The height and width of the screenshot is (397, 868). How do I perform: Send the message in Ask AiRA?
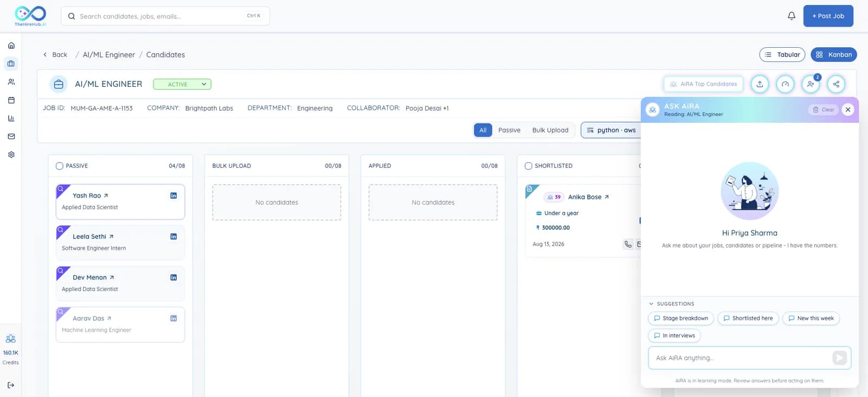[x=839, y=358]
